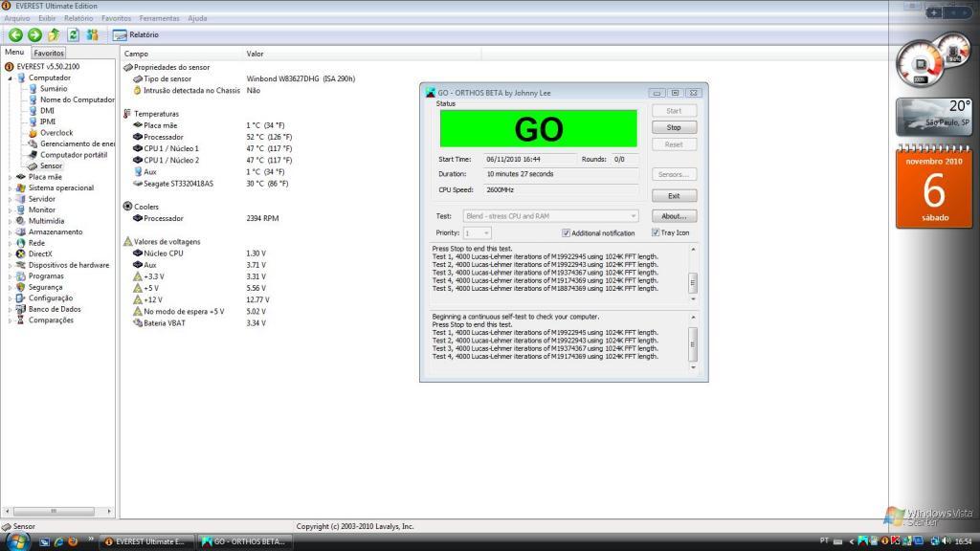Open the Relatório menu in the menu bar
980x551 pixels.
78,18
